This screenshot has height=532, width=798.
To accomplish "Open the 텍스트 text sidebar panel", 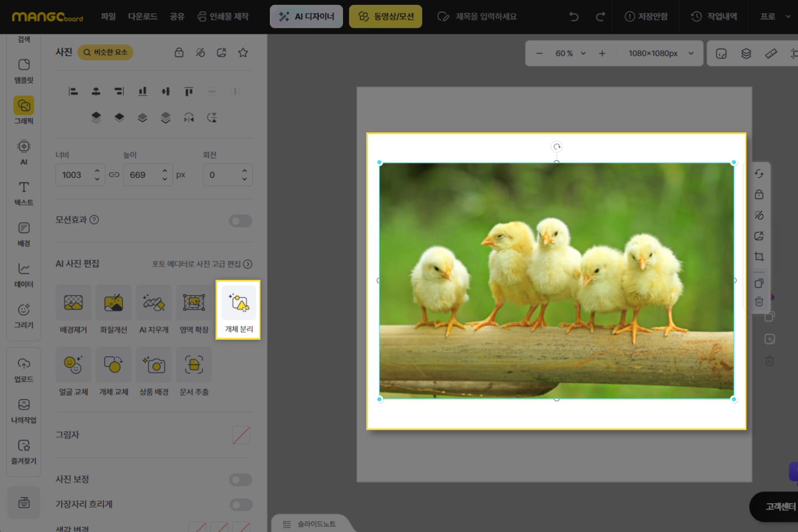I will pos(24,193).
